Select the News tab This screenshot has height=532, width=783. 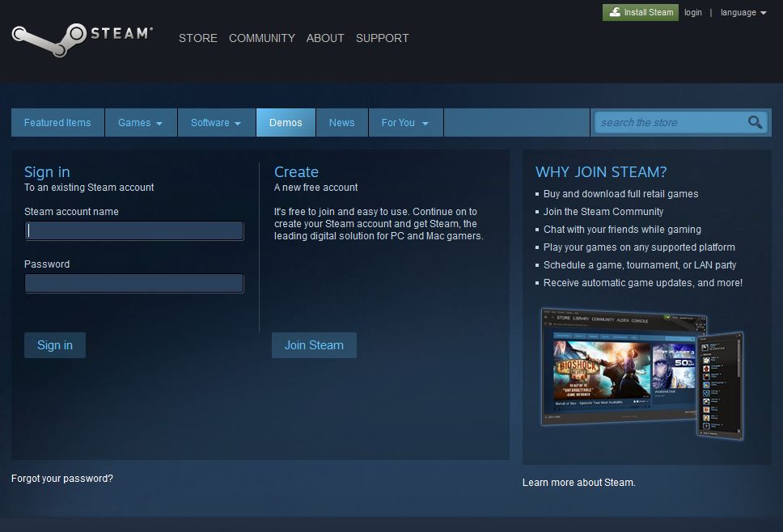[341, 122]
